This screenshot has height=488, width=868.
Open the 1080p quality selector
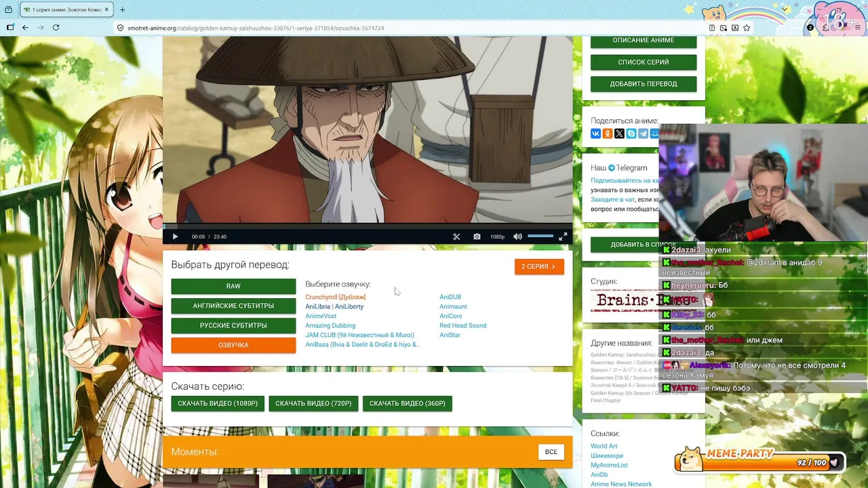click(x=497, y=237)
